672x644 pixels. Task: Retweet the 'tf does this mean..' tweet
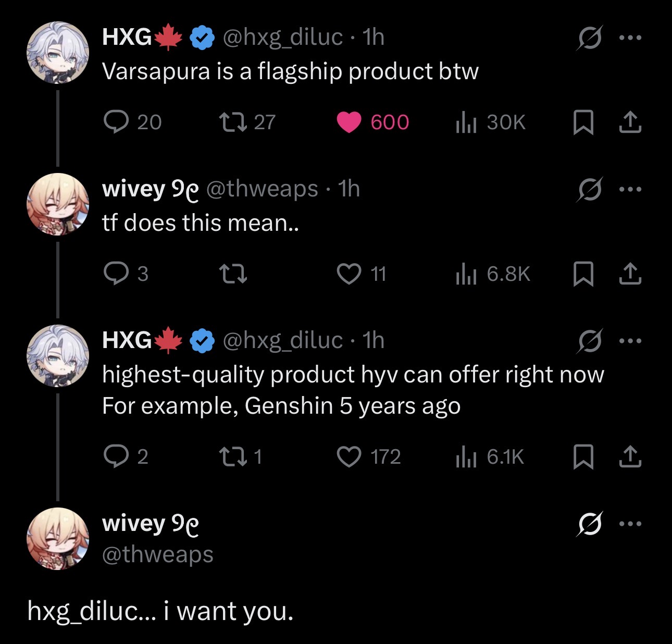pos(232,274)
